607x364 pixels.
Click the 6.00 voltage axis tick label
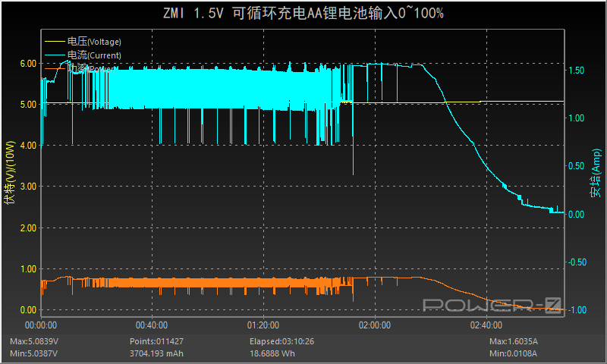pos(28,64)
